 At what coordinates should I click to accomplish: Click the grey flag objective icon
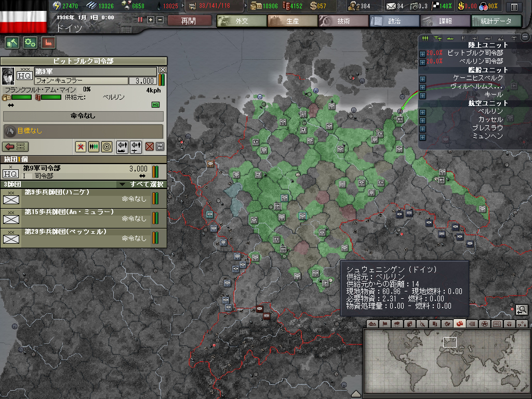tap(10, 130)
